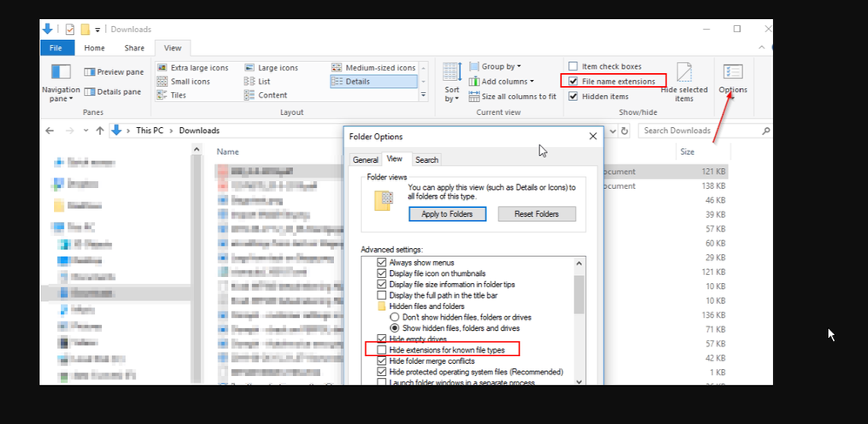Click Downloads in the address breadcrumb
Screen dimensions: 868x424
click(199, 131)
